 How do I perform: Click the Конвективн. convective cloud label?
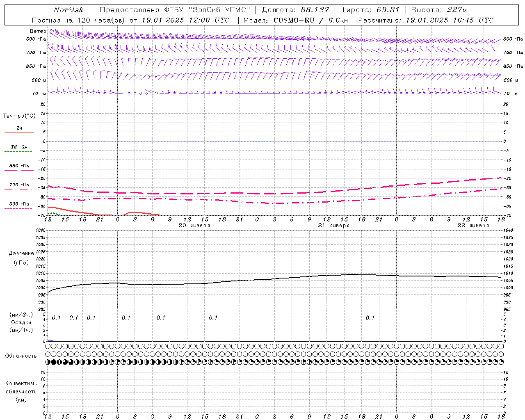coord(21,383)
